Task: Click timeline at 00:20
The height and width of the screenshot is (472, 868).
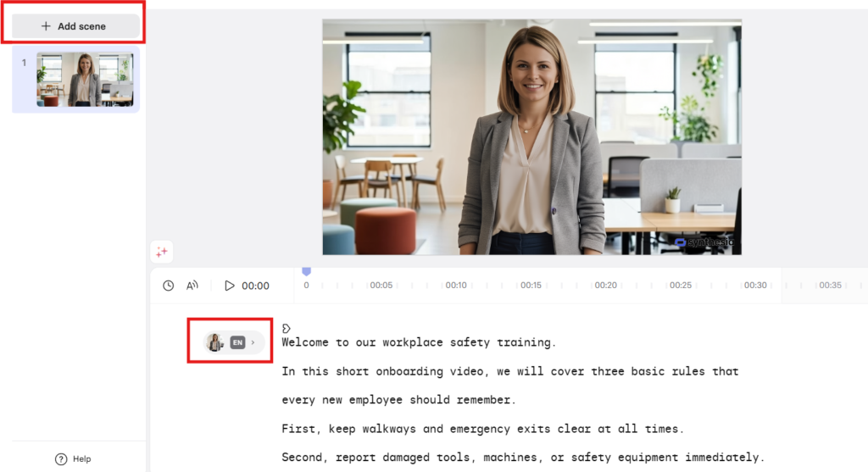Action: [605, 286]
